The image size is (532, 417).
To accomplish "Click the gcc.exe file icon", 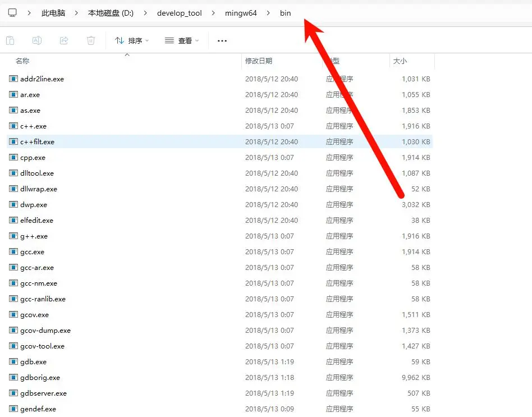I will (13, 252).
